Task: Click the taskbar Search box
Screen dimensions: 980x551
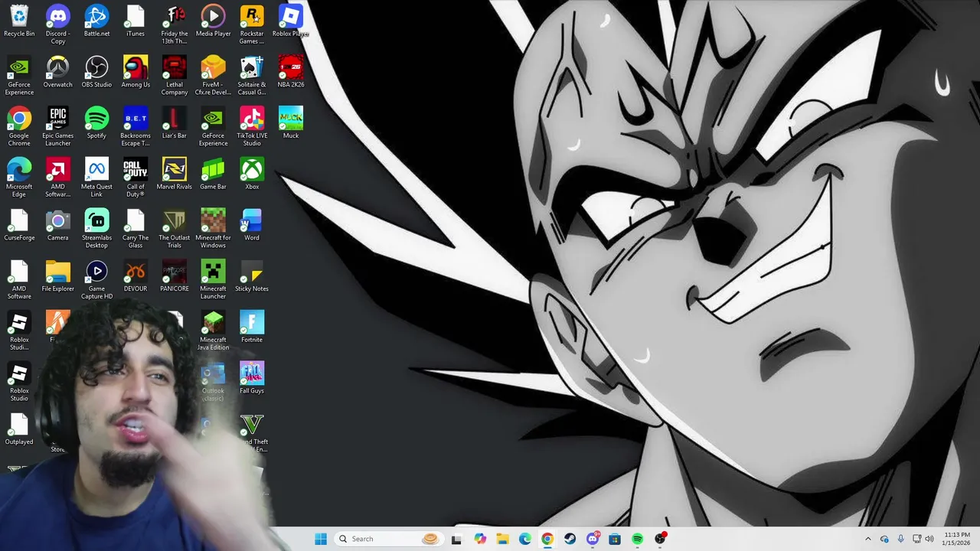Action: [390, 539]
